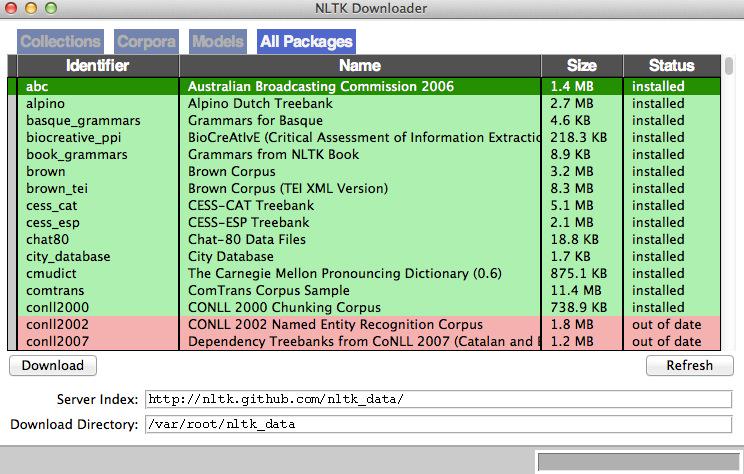Click the Name column header
The image size is (744, 474).
(x=360, y=65)
